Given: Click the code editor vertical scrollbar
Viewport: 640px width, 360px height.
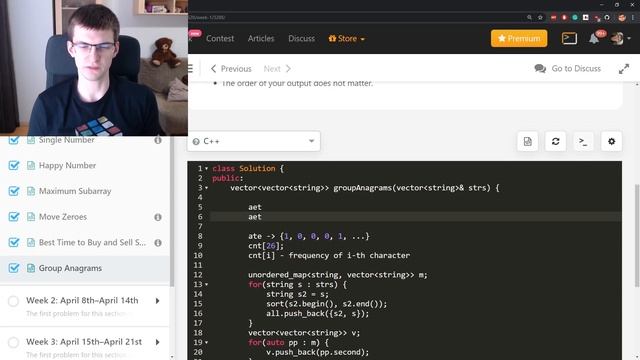Looking at the screenshot, I should click(x=637, y=236).
